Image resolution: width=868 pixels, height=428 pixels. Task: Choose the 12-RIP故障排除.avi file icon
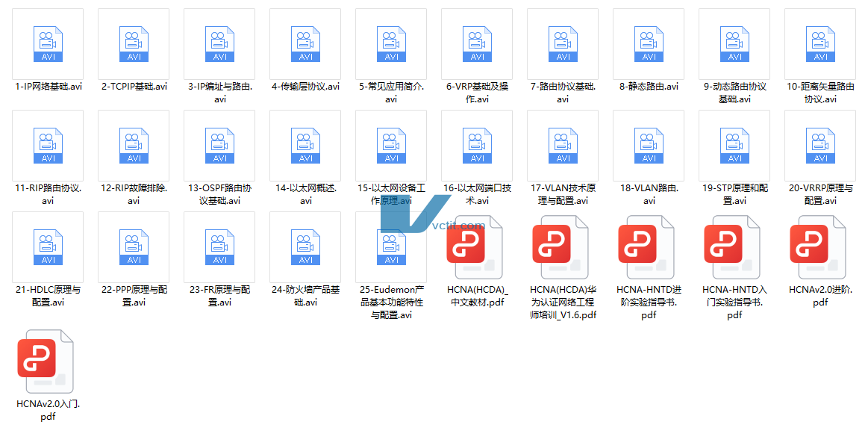click(x=134, y=146)
